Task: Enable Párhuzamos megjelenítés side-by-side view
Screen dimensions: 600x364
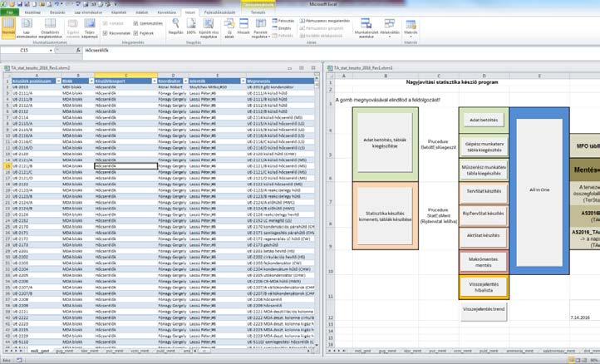Action: click(x=324, y=21)
